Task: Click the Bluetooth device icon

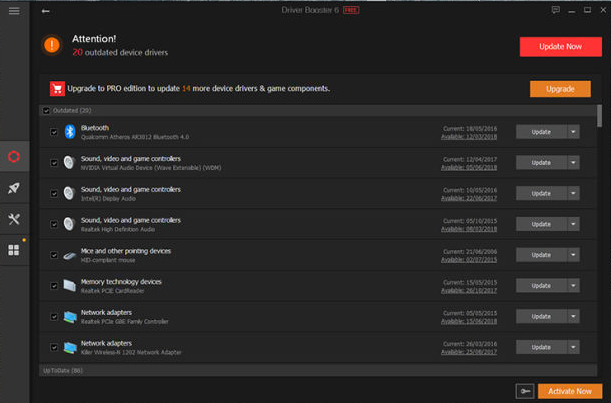Action: [x=70, y=132]
